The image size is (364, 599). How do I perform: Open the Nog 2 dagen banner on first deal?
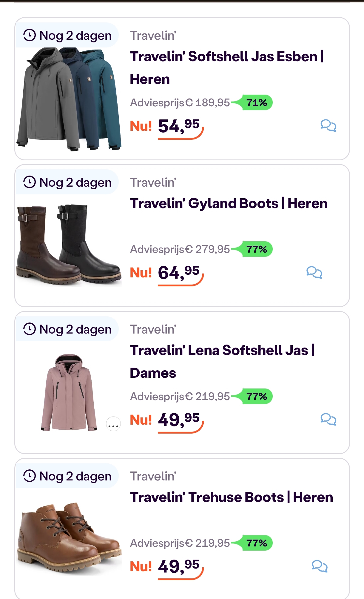[x=68, y=35]
